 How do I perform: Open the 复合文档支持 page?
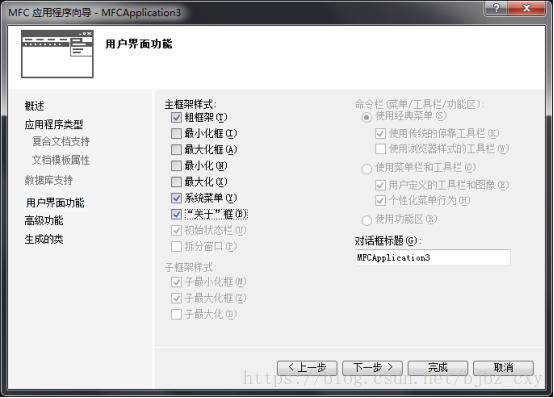click(61, 141)
